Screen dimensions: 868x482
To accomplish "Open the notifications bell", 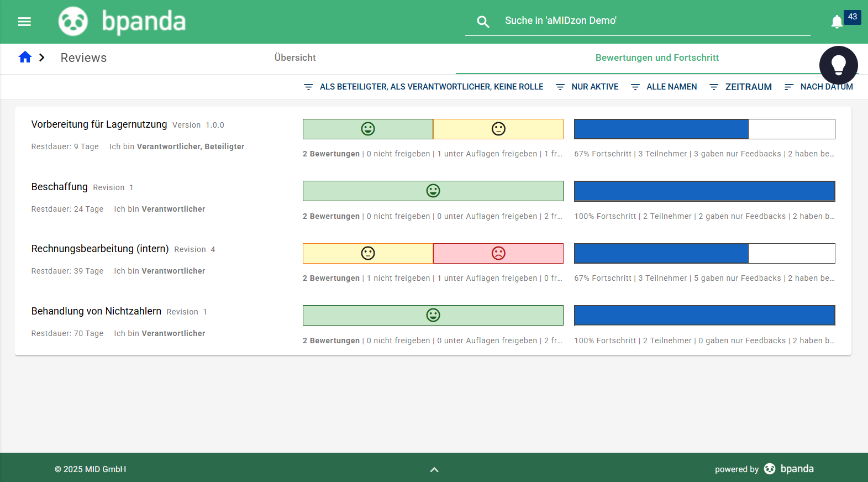I will click(x=837, y=22).
